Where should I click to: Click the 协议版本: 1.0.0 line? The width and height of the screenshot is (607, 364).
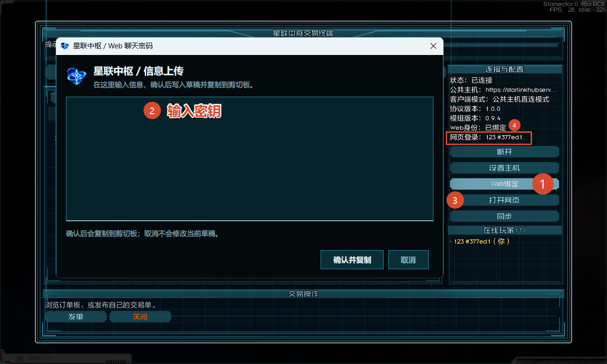(x=475, y=109)
